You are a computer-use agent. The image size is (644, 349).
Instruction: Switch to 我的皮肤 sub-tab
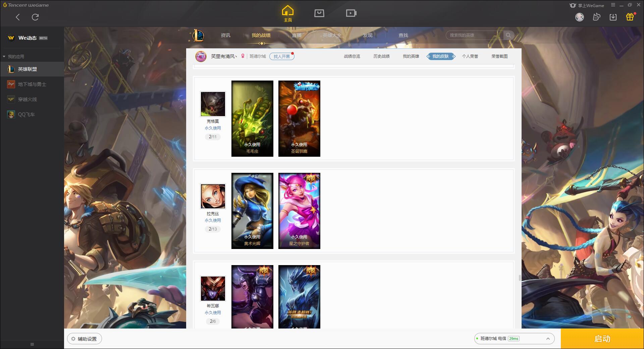coord(441,56)
